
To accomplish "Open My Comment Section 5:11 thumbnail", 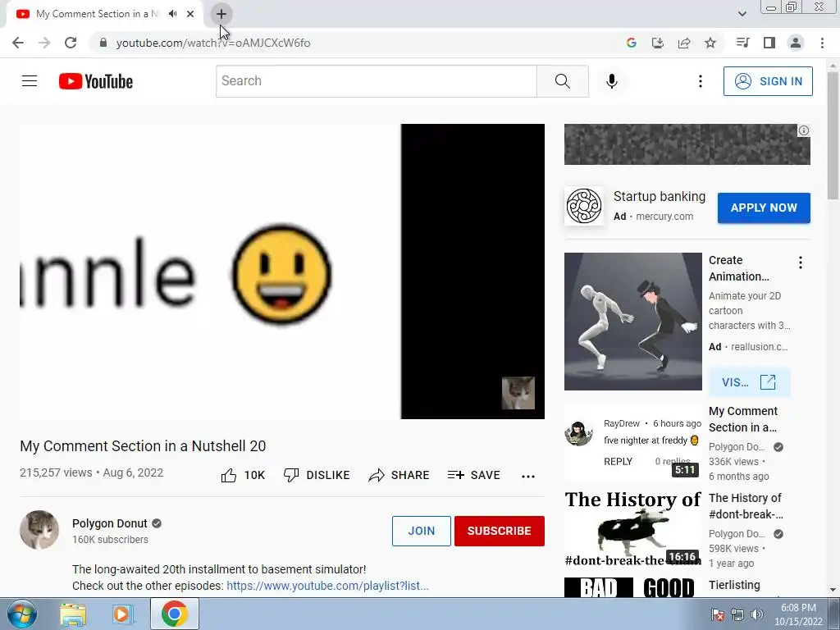I will point(632,444).
